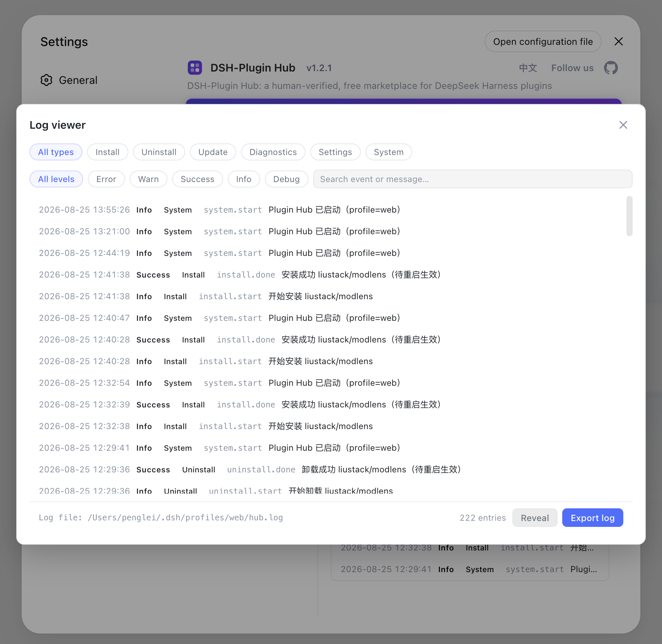Select the 12:32:39 install.done log row
This screenshot has height=644, width=662.
click(327, 404)
